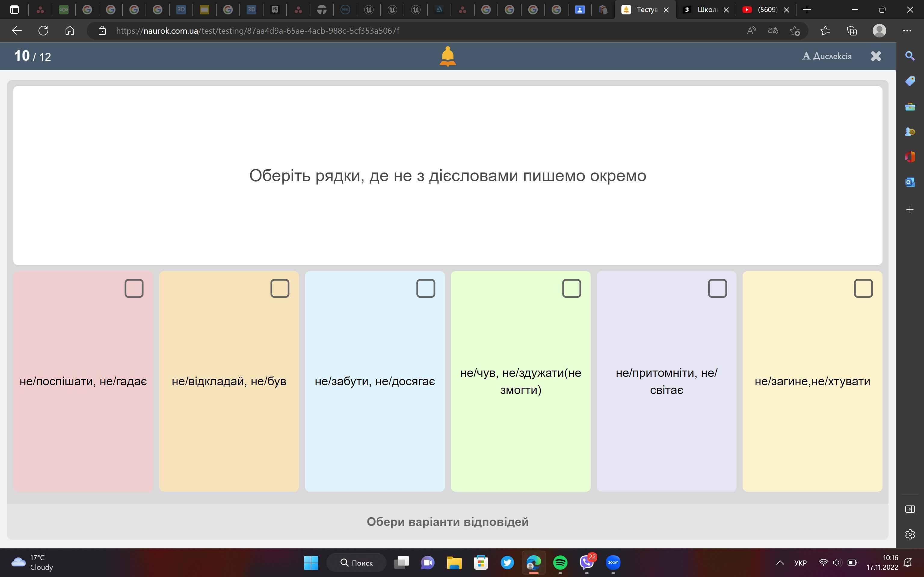
Task: Add this page to favorites star icon
Action: click(x=795, y=31)
